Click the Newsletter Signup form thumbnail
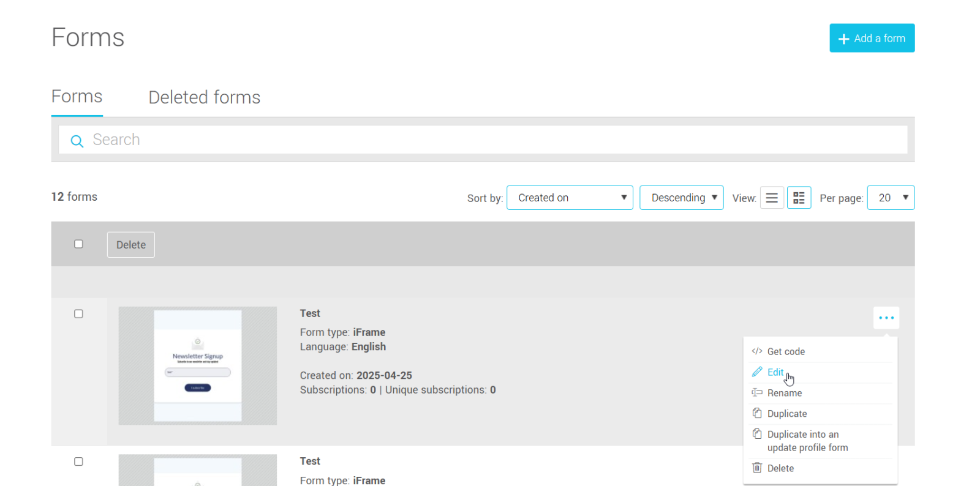 pos(197,365)
